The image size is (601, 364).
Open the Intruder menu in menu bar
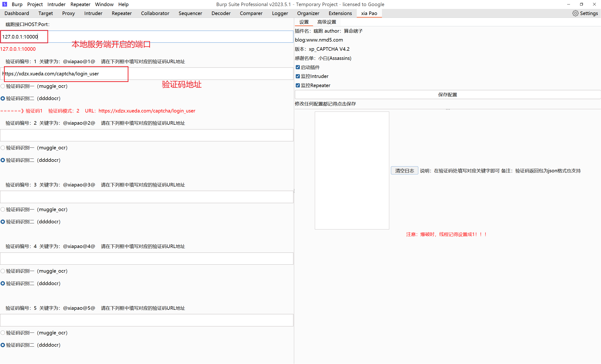pyautogui.click(x=56, y=4)
